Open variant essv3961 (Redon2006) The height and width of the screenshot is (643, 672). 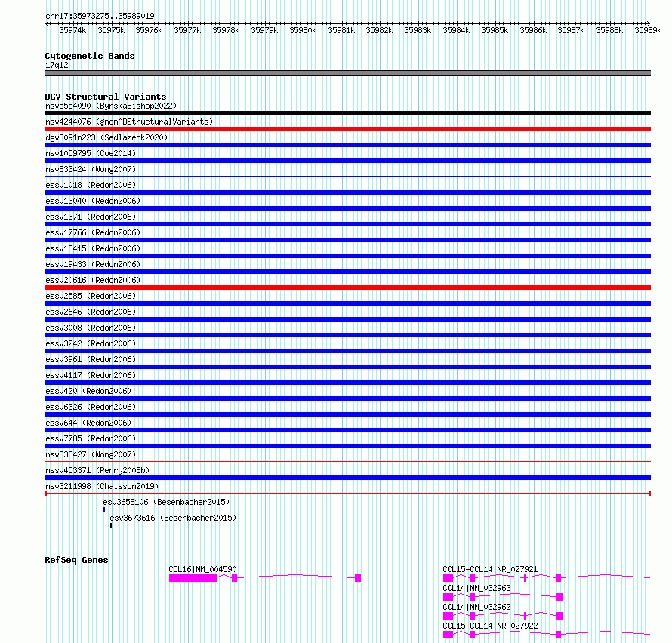coord(91,359)
